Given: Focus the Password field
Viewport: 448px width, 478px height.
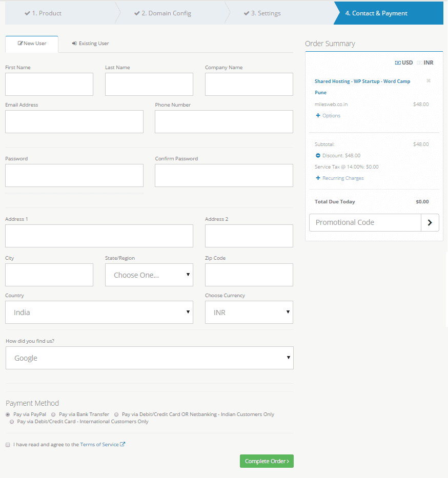Looking at the screenshot, I should pos(74,176).
